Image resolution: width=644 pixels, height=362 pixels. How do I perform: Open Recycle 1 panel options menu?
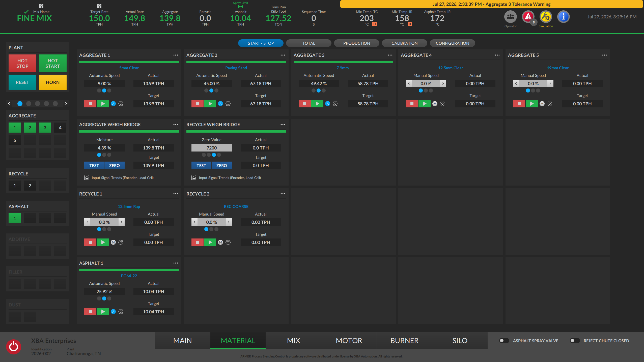coord(176,194)
